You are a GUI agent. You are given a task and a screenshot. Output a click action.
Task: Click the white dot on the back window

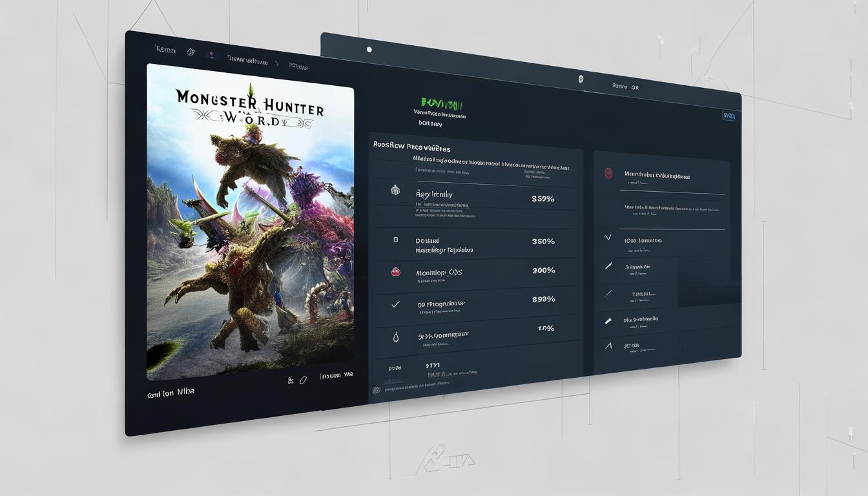point(369,49)
